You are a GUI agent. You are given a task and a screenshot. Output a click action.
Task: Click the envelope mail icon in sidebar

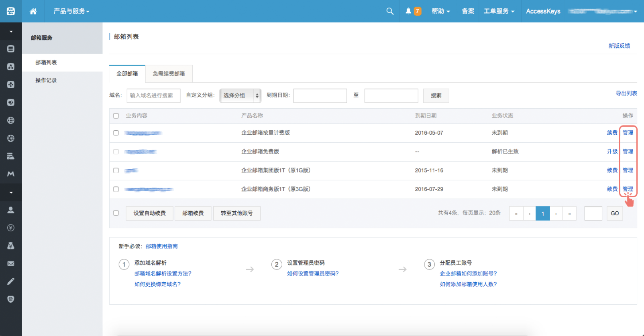[x=11, y=263]
